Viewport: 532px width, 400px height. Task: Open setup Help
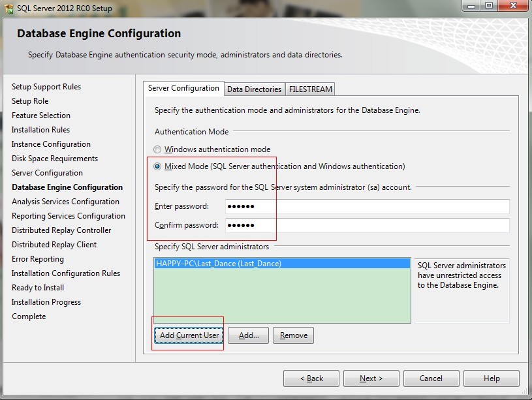click(x=492, y=378)
